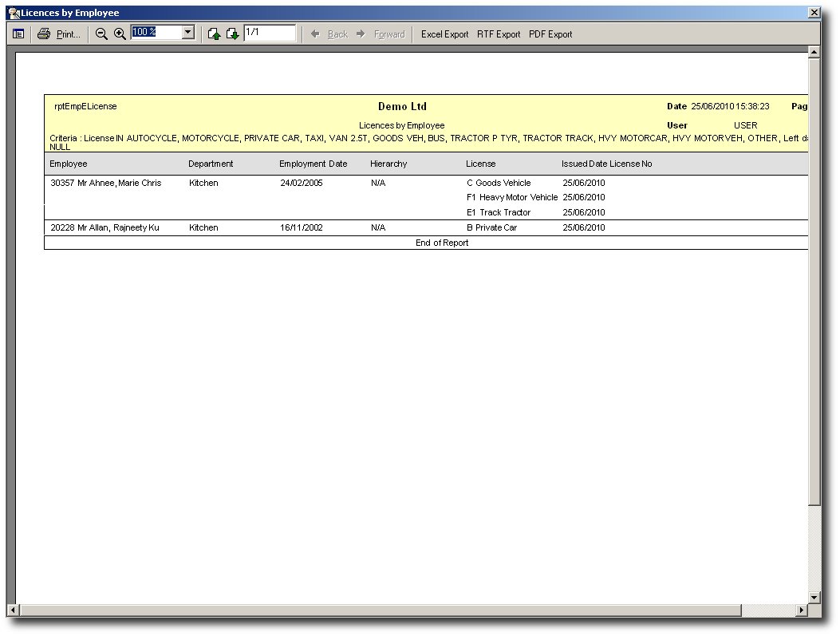
Task: Click the RTF Export button
Action: coord(499,34)
